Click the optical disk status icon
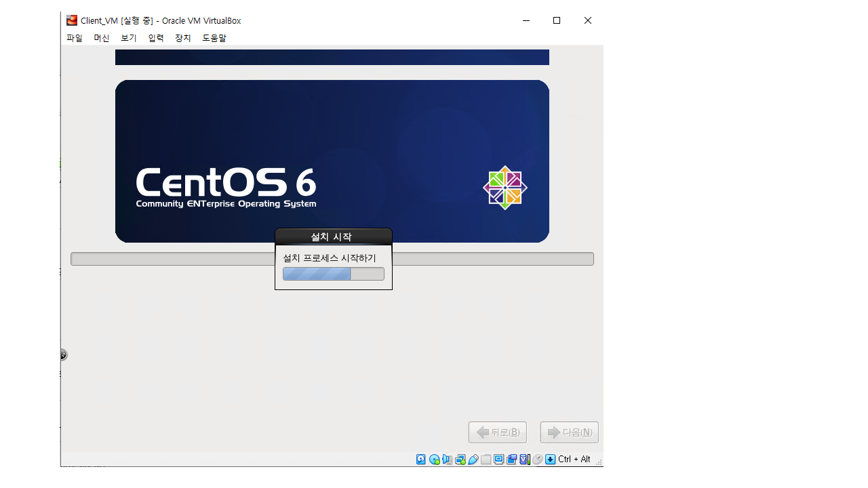This screenshot has height=488, width=868. [434, 460]
